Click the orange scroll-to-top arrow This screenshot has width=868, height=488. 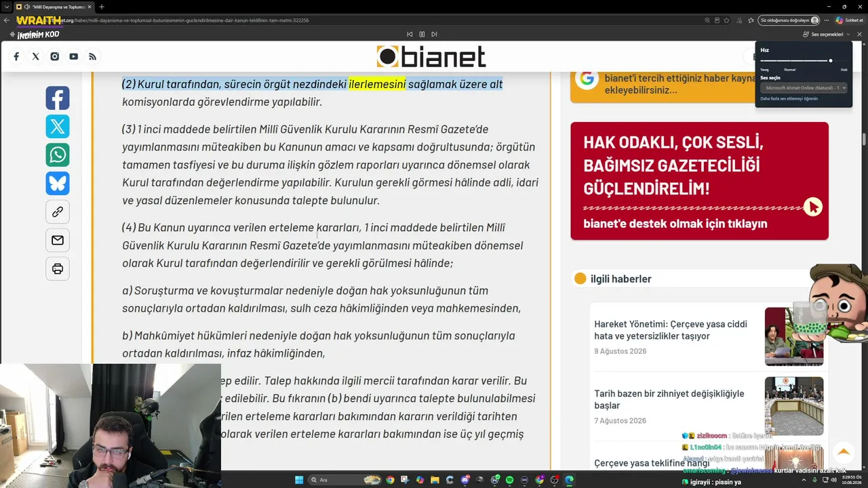click(x=843, y=451)
